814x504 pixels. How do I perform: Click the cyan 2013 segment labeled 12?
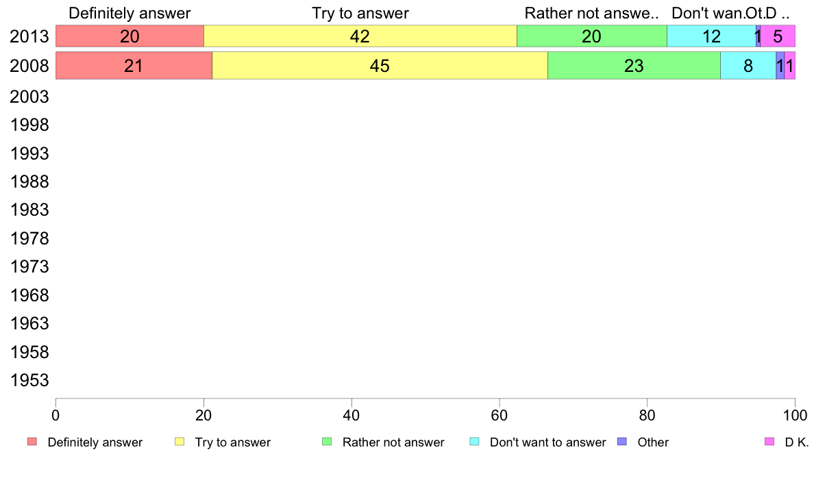coord(712,36)
